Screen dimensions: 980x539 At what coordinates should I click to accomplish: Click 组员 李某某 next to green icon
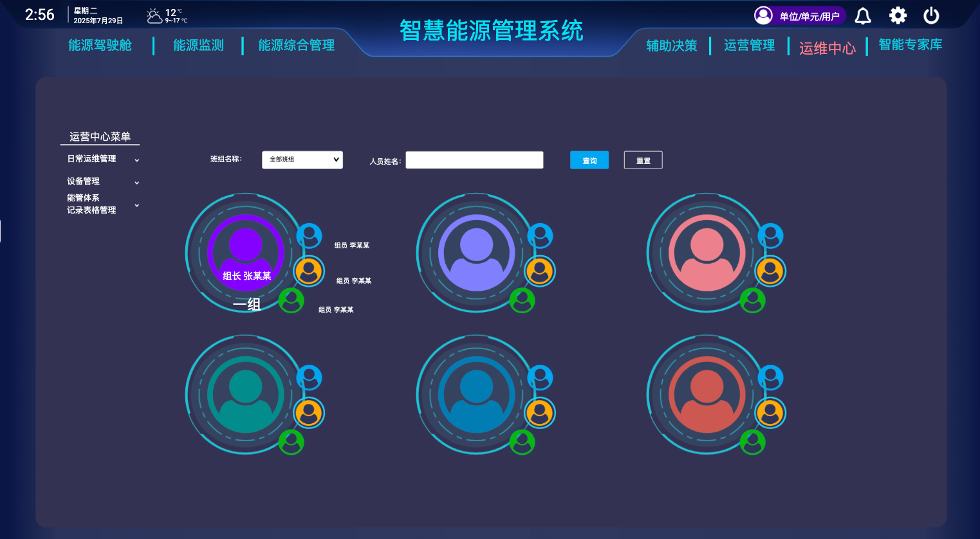click(x=336, y=310)
